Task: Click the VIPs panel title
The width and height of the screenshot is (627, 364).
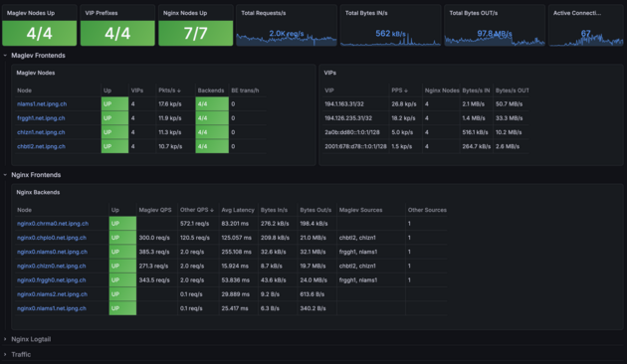Action: coord(329,73)
